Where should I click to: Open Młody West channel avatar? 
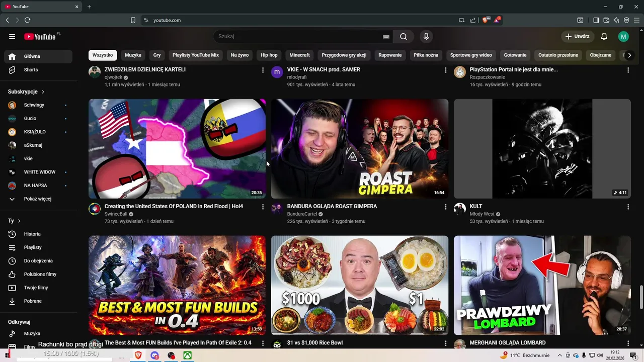pyautogui.click(x=460, y=209)
